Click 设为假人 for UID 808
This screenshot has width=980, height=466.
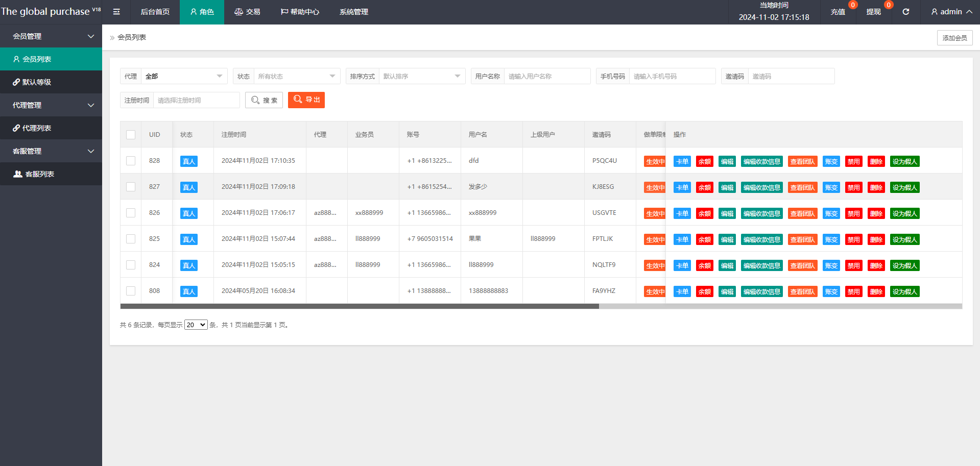point(904,291)
